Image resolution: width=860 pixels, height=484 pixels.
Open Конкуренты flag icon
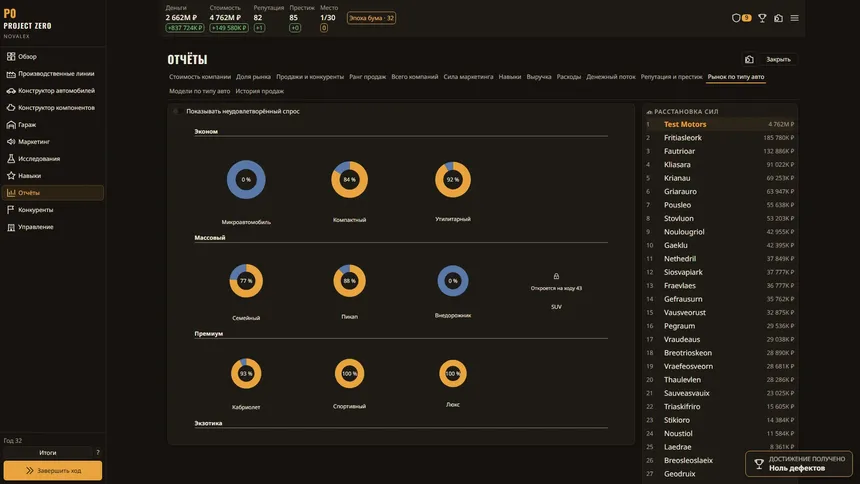11,210
